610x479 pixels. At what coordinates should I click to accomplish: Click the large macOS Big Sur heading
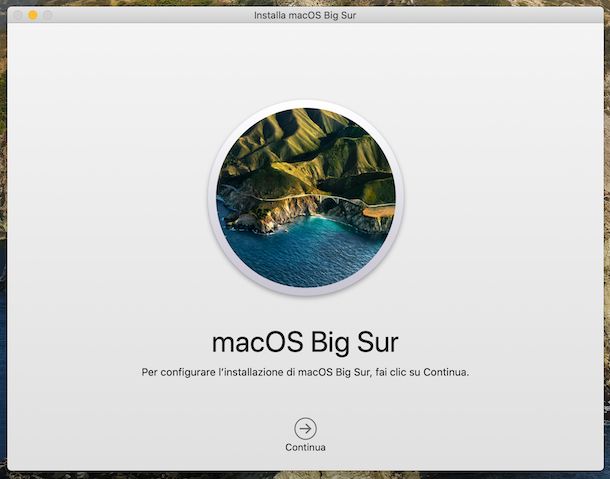tap(305, 342)
